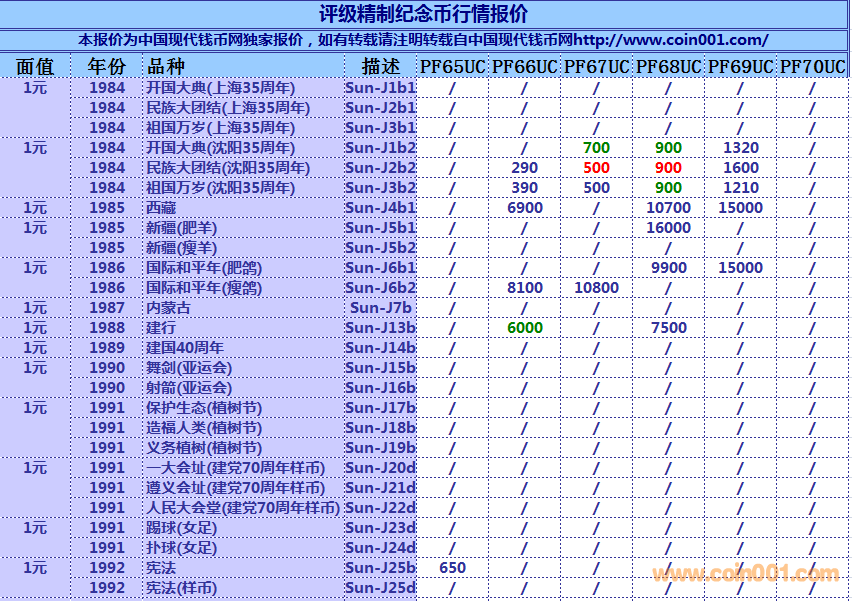Click the 品种 column header
The width and height of the screenshot is (852, 601).
coord(166,67)
